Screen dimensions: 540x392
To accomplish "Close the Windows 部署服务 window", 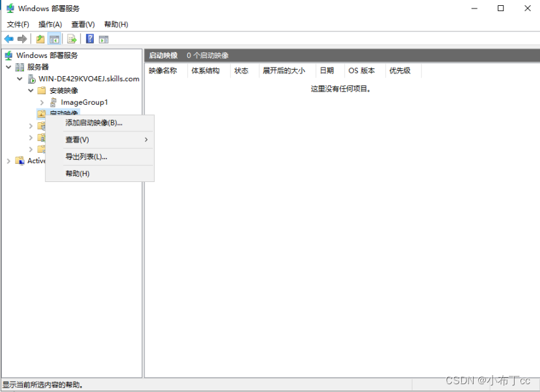I will tap(527, 8).
